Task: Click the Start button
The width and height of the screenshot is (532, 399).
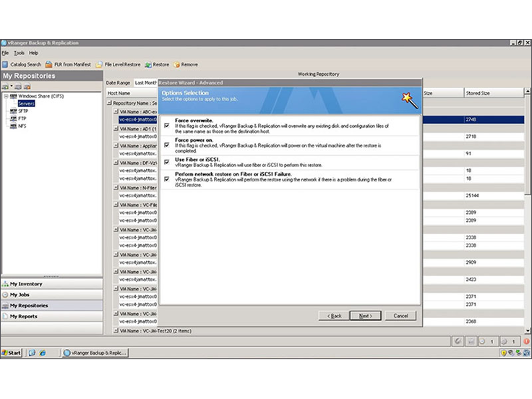Action: point(11,353)
